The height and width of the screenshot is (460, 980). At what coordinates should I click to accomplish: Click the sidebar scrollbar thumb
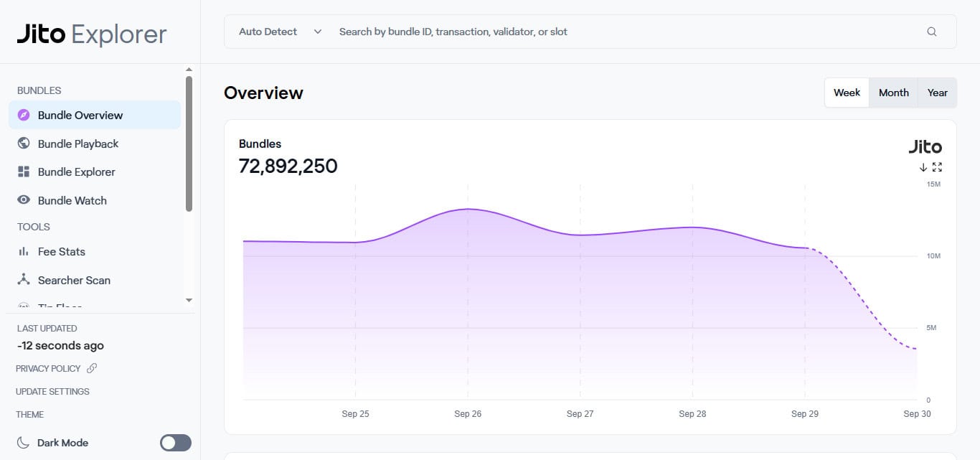[x=189, y=144]
